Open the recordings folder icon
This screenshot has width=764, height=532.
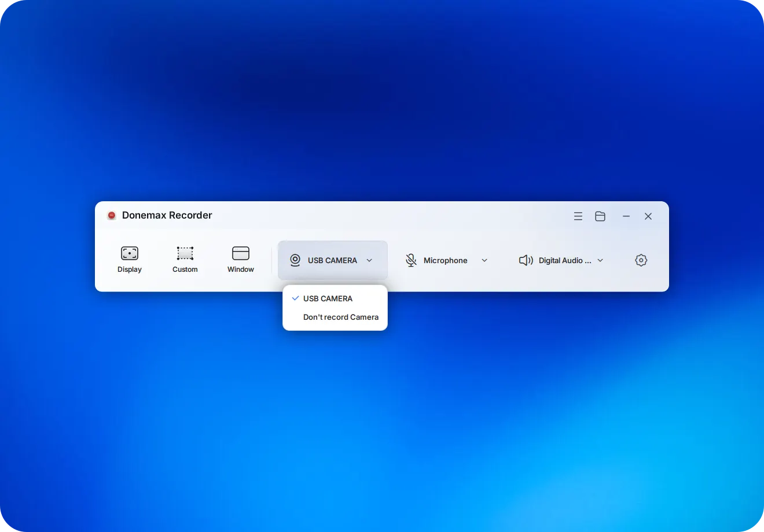pos(600,216)
